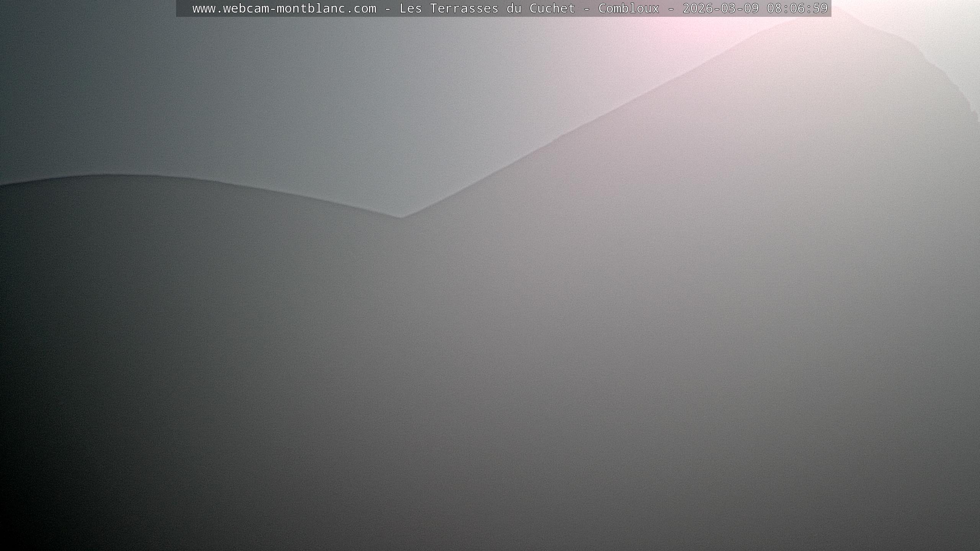Click the year '2026' in the timestamp
The width and height of the screenshot is (980, 551).
click(x=697, y=8)
